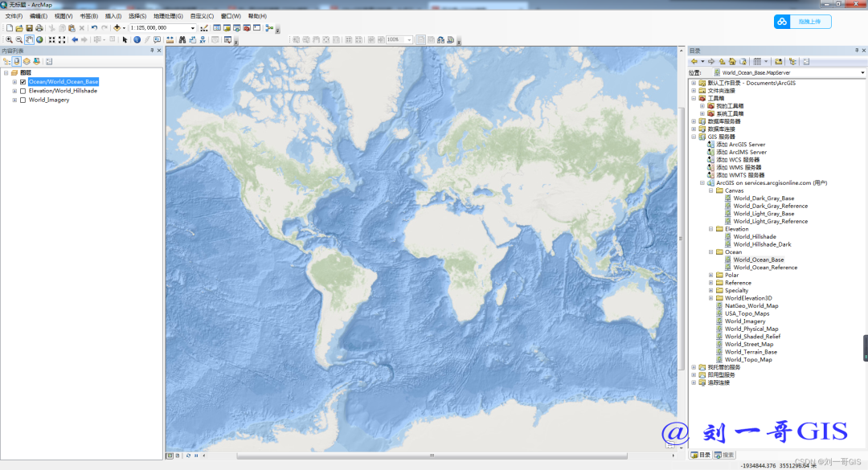Image resolution: width=868 pixels, height=470 pixels.
Task: Click the map horizontal scrollbar thumb
Action: (x=432, y=456)
